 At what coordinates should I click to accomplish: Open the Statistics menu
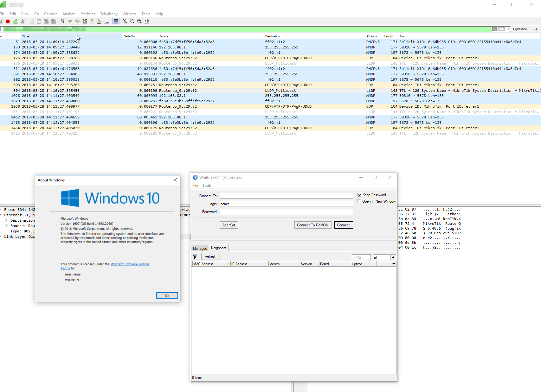(x=87, y=14)
